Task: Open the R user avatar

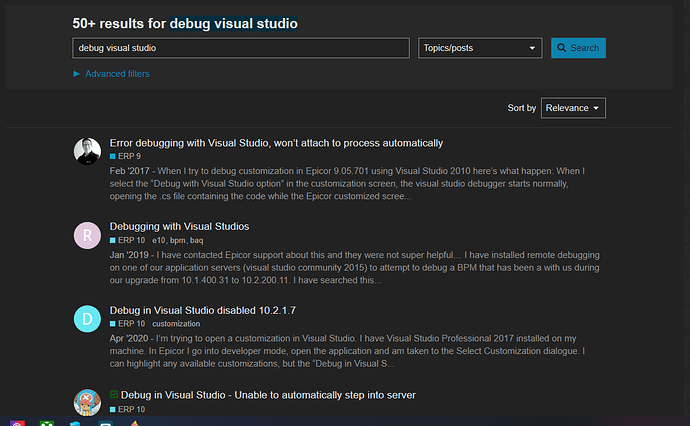Action: click(87, 235)
